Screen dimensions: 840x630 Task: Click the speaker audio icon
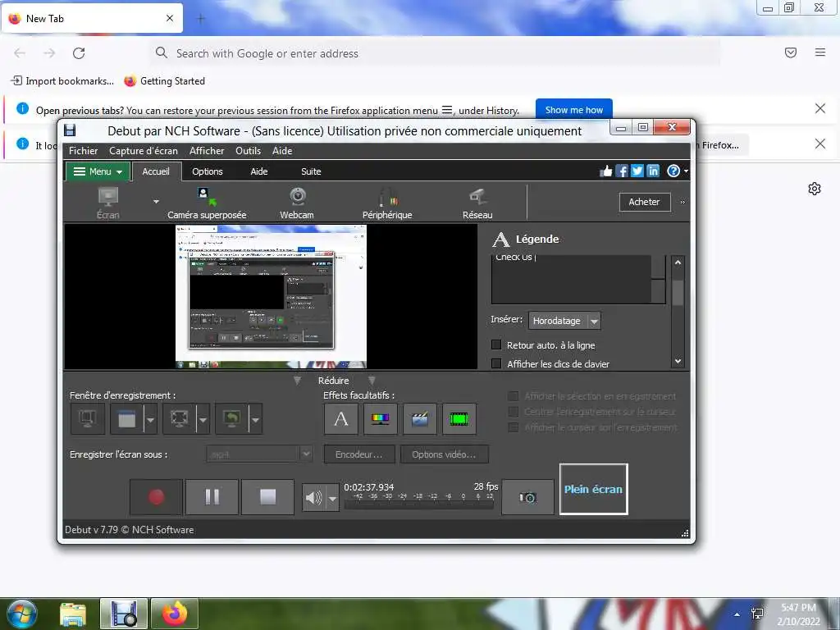pos(314,498)
